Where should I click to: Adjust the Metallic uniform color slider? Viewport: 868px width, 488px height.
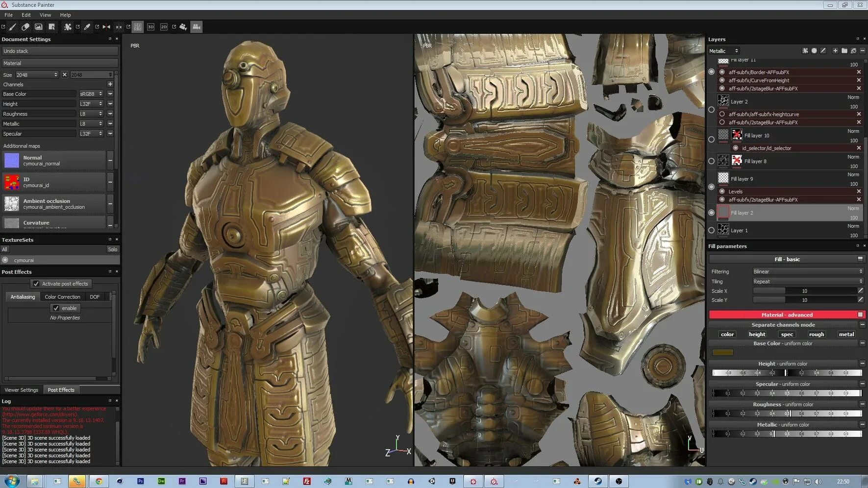point(787,434)
